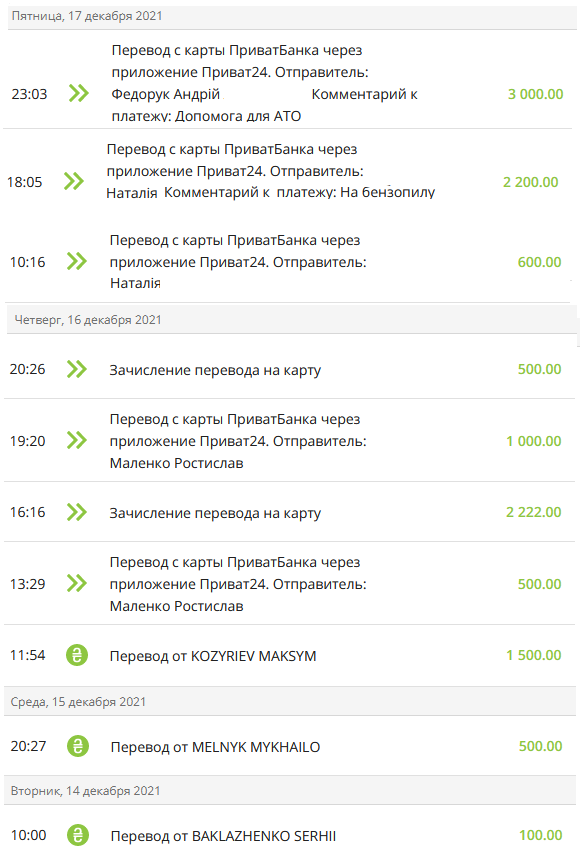Click the hryvnia icon for MELNYK MYKHAILO
The height and width of the screenshot is (868, 582).
(78, 746)
